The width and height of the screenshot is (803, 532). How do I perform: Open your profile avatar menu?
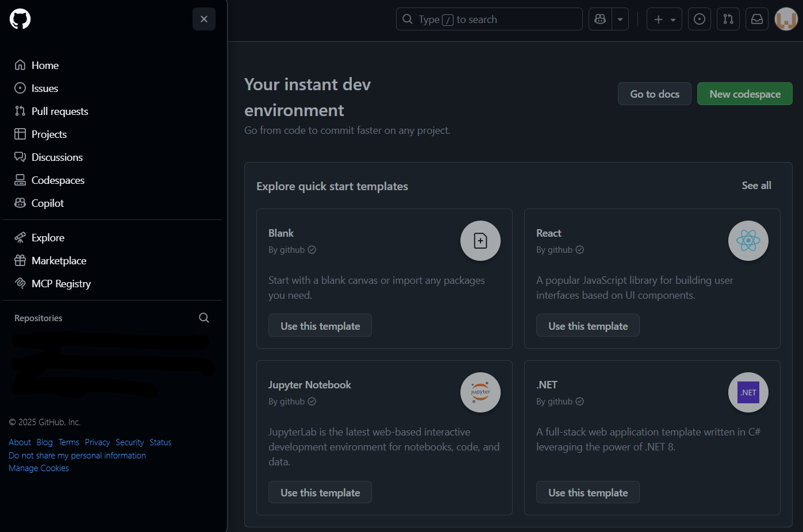[x=786, y=19]
